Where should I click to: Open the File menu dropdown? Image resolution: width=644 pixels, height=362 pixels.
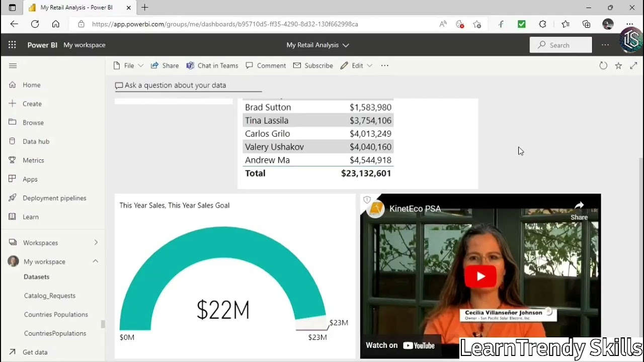tap(129, 65)
